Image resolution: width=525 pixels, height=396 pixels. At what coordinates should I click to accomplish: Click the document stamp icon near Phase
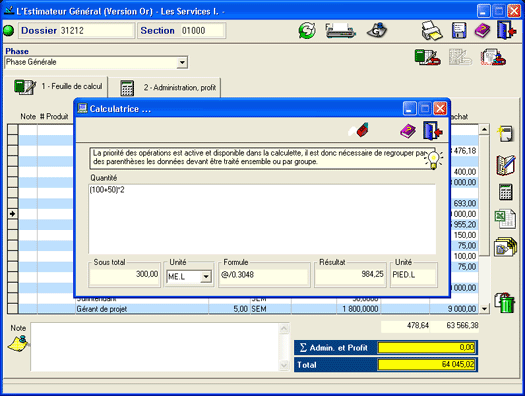point(493,57)
